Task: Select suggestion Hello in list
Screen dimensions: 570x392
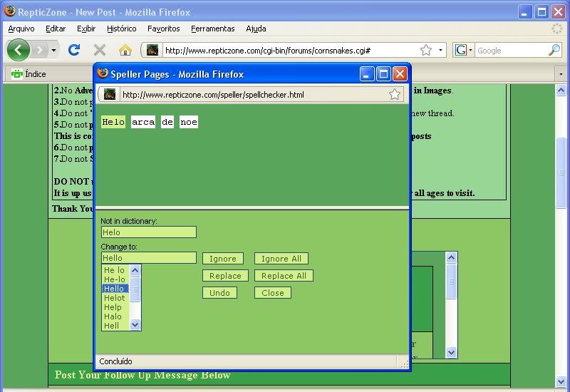Action: click(115, 289)
